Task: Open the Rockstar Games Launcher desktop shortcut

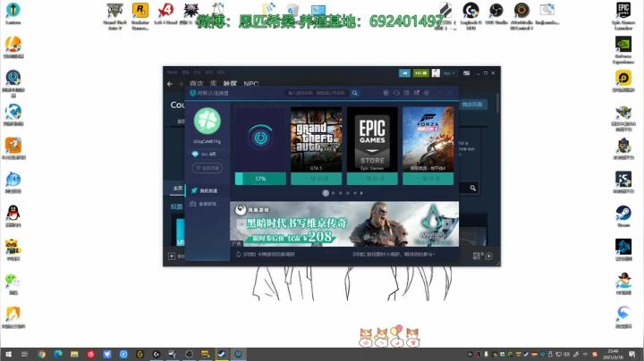Action: pyautogui.click(x=140, y=16)
